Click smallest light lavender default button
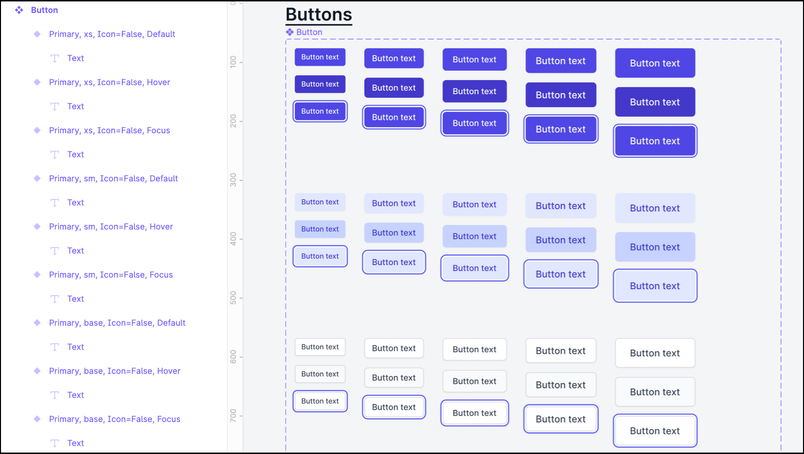The height and width of the screenshot is (454, 804). click(320, 202)
